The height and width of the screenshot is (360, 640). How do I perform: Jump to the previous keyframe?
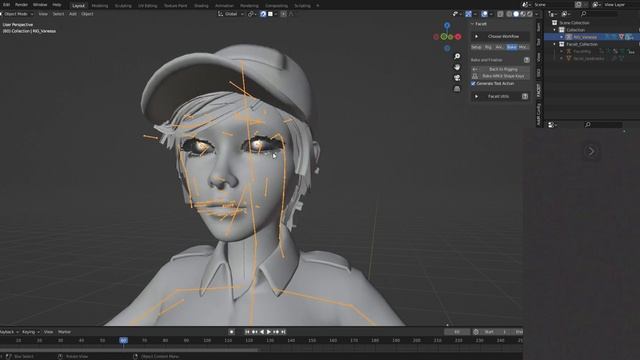pyautogui.click(x=254, y=332)
